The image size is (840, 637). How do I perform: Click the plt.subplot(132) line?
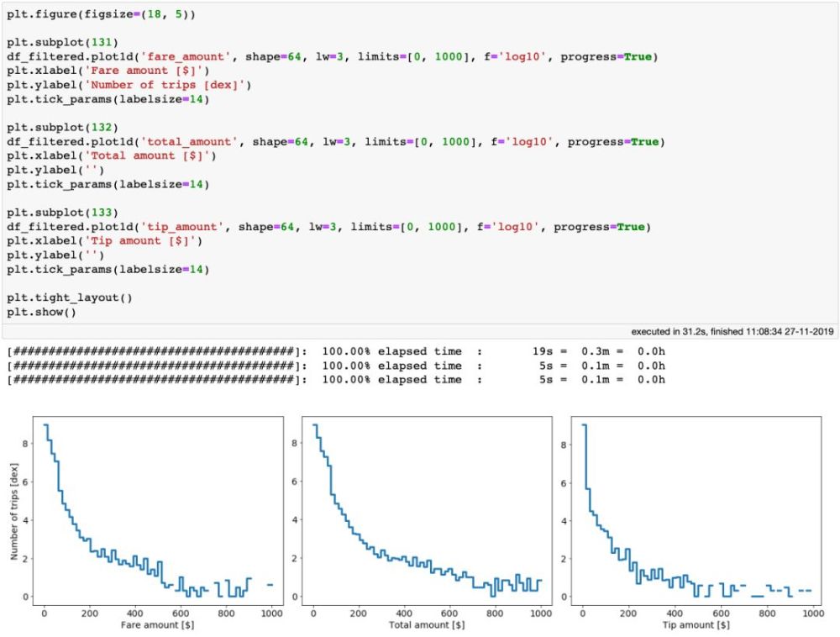point(62,128)
